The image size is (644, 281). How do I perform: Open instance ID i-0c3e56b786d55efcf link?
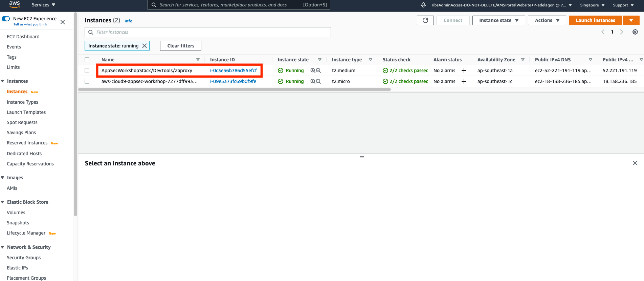coord(234,71)
